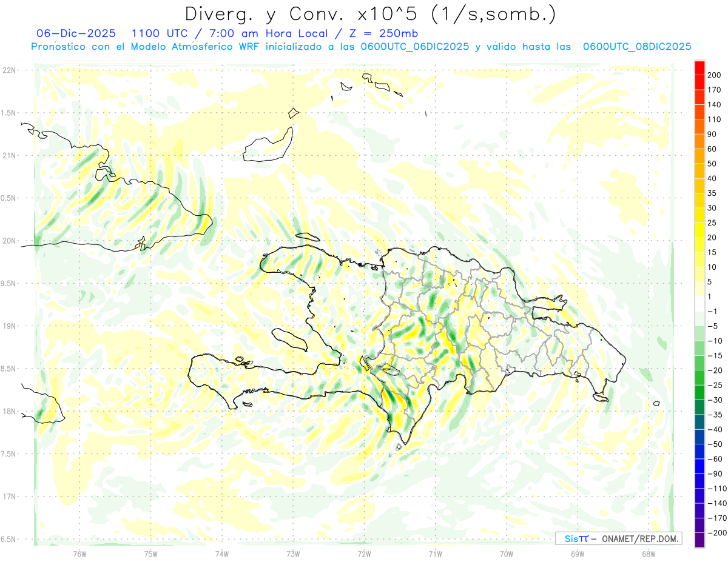The image size is (728, 562).
Task: Click the purple swatch below the -200 label
Action: (699, 540)
